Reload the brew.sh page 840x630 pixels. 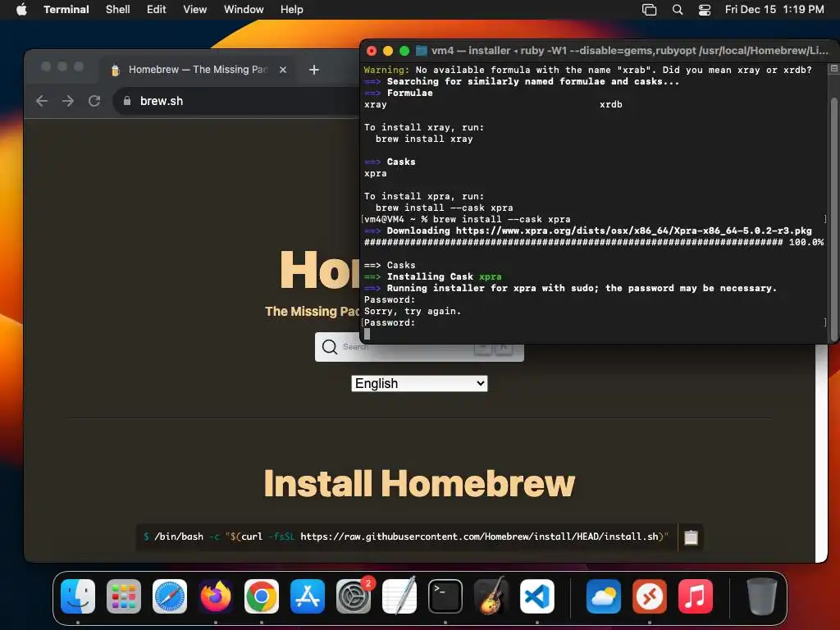pos(94,101)
